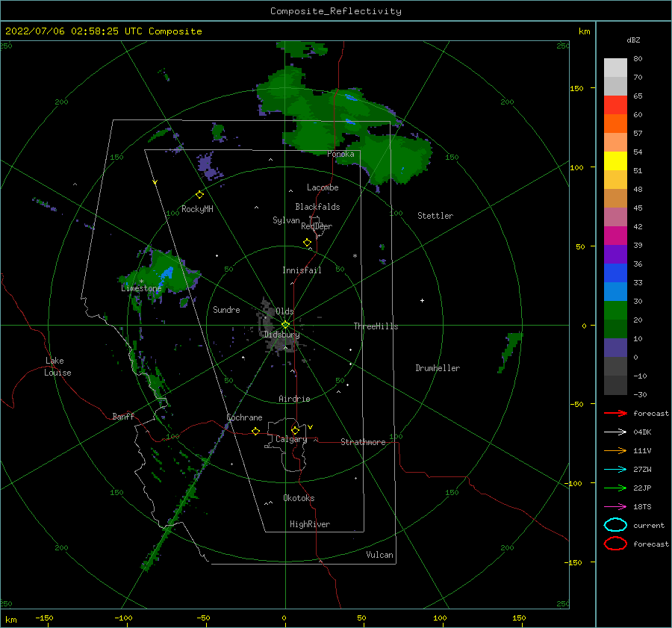Screen dimensions: 672x628
Task: Click the Innisfail city label
Action: coord(302,270)
